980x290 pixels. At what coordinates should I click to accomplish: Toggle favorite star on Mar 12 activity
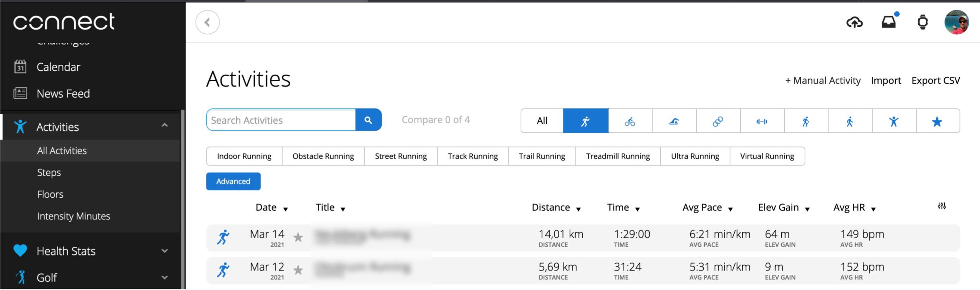pyautogui.click(x=298, y=270)
